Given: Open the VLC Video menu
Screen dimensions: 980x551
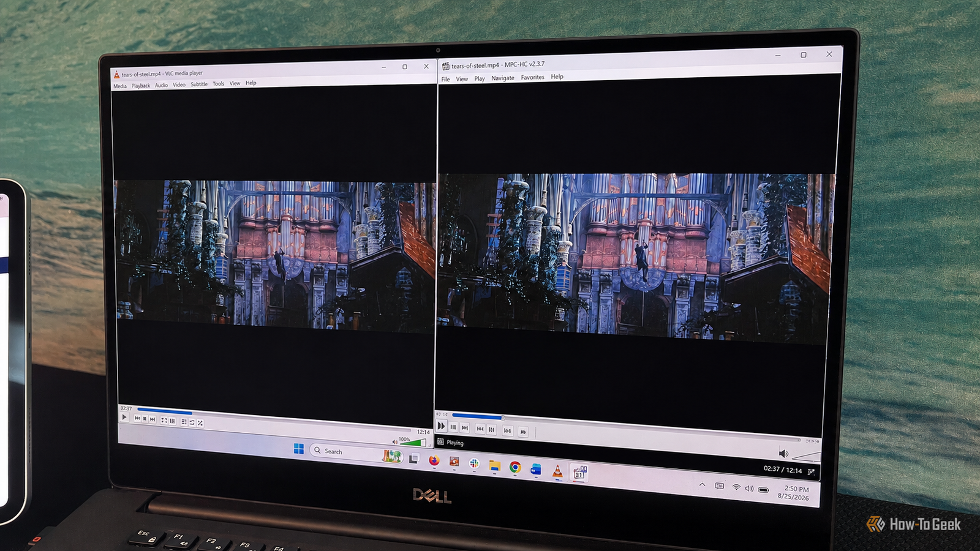Looking at the screenshot, I should click(179, 84).
